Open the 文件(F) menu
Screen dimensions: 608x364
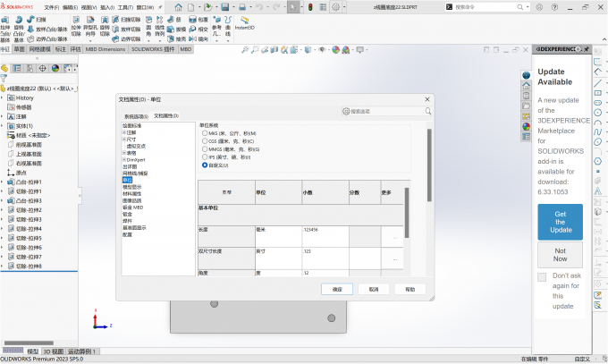[x=51, y=7]
